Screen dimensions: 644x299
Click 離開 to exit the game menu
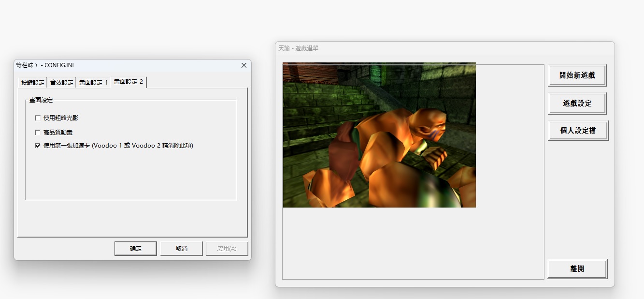tap(577, 269)
